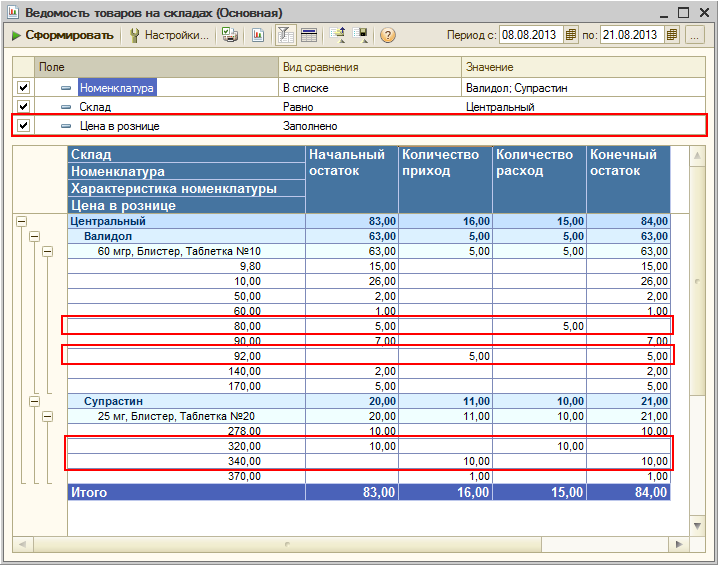Toggle the Цена в рознице filter checkbox

click(x=24, y=126)
